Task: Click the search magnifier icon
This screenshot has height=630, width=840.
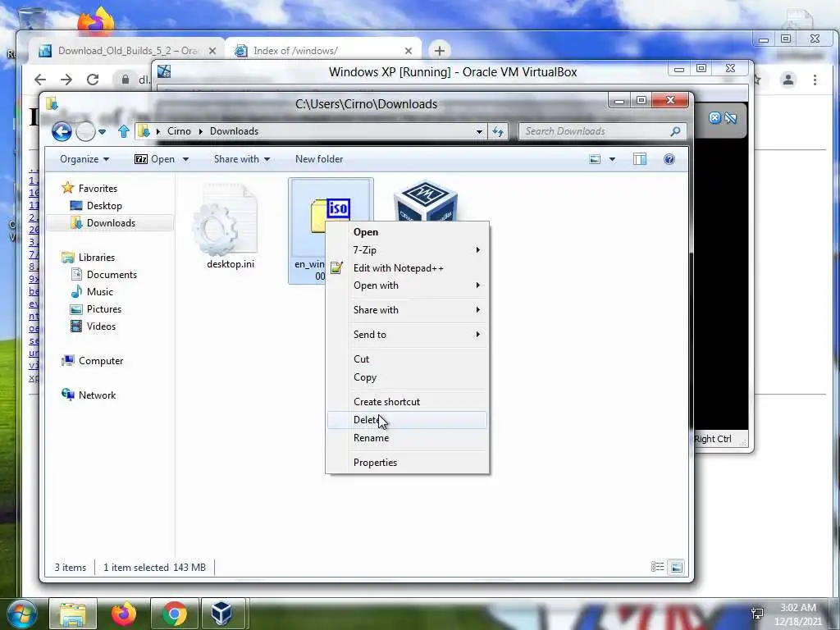Action: coord(676,131)
